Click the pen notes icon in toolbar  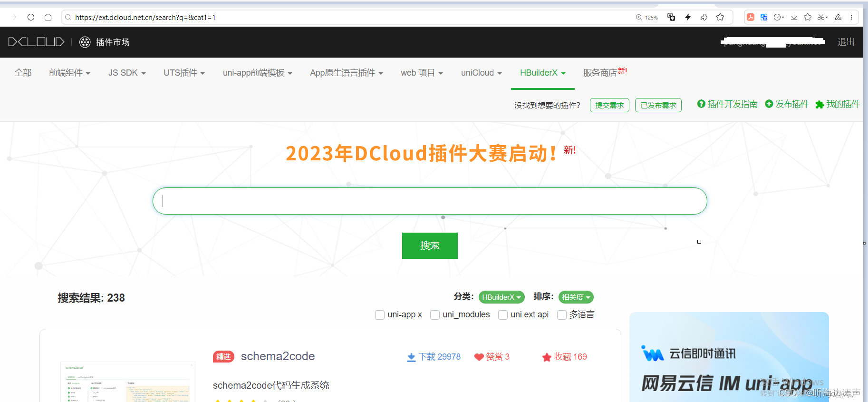tap(839, 17)
